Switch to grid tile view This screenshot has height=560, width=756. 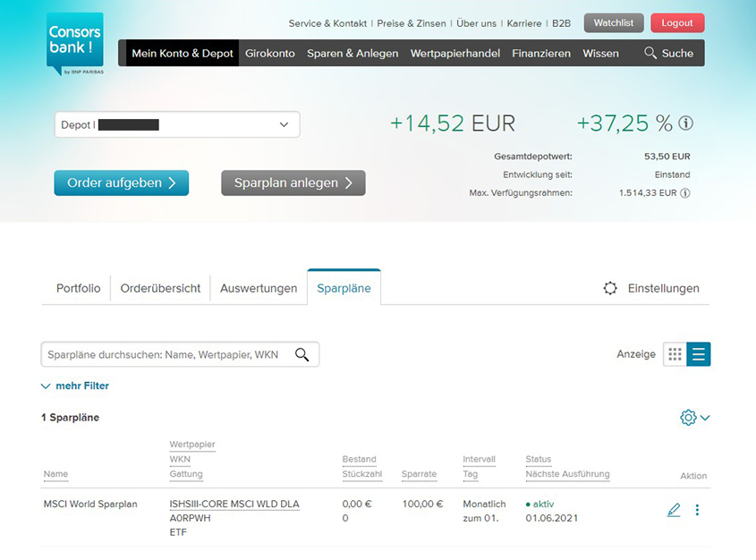point(675,354)
